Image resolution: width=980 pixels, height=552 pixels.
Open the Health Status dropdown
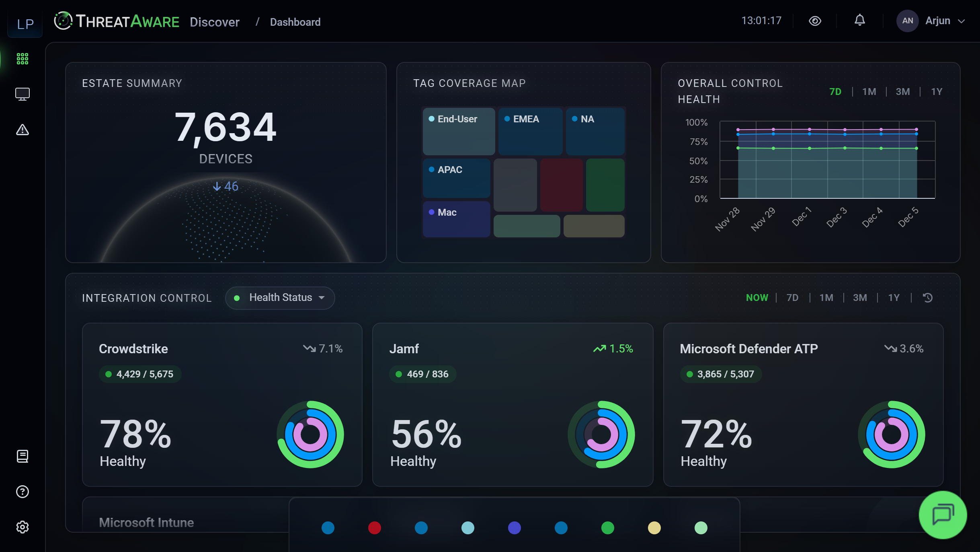coord(280,298)
